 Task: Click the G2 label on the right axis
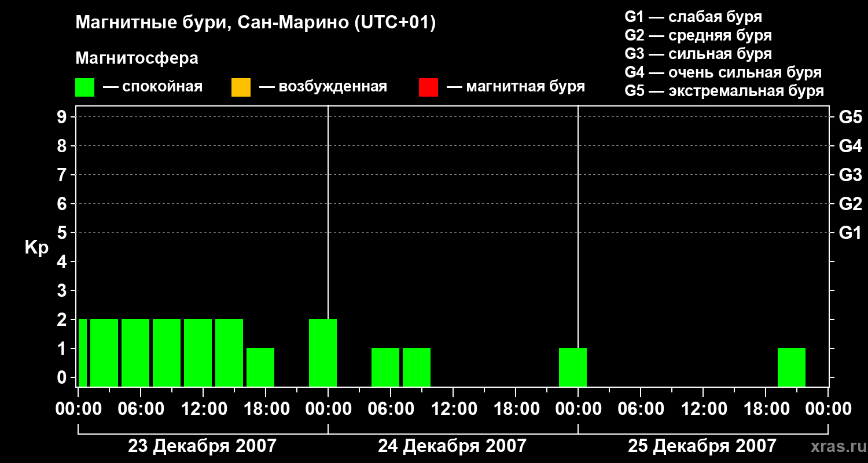850,204
